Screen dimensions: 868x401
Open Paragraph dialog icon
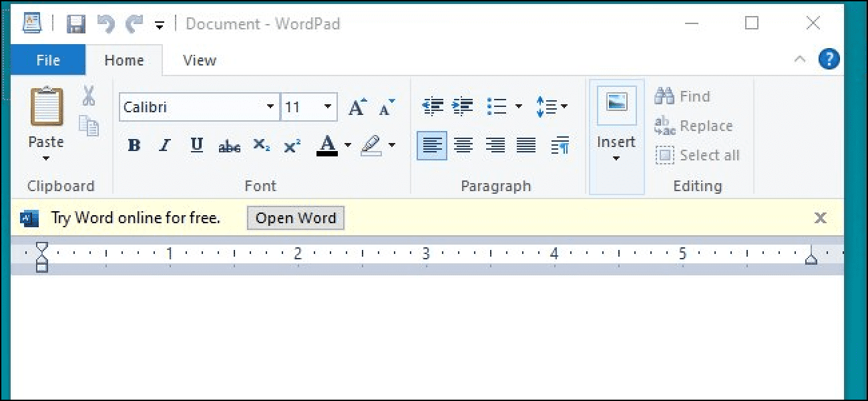point(560,145)
